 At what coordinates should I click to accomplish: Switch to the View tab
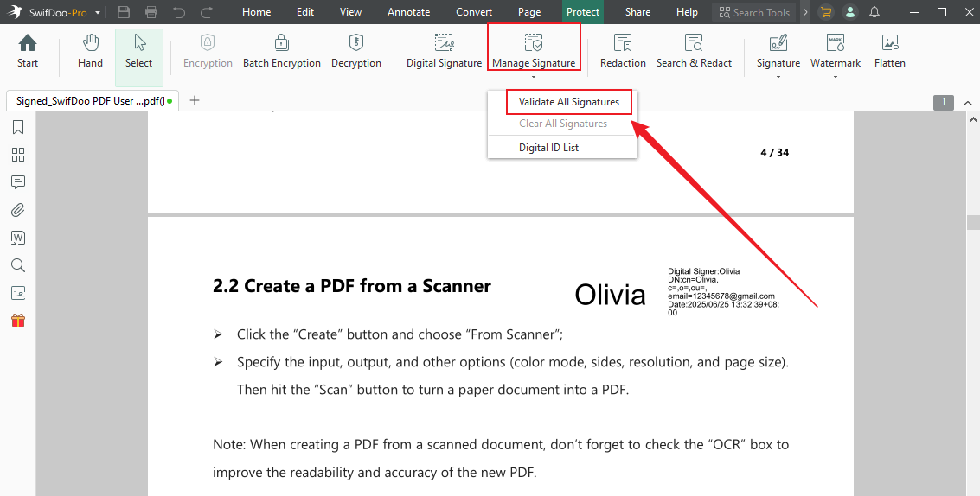click(350, 12)
